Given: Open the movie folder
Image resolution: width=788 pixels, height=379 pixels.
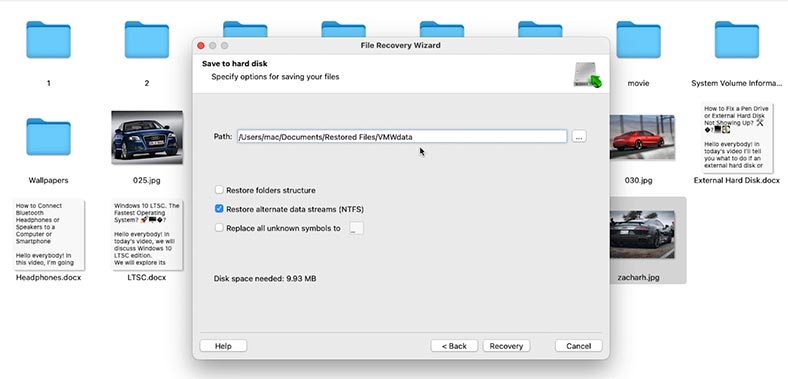Looking at the screenshot, I should click(x=638, y=40).
